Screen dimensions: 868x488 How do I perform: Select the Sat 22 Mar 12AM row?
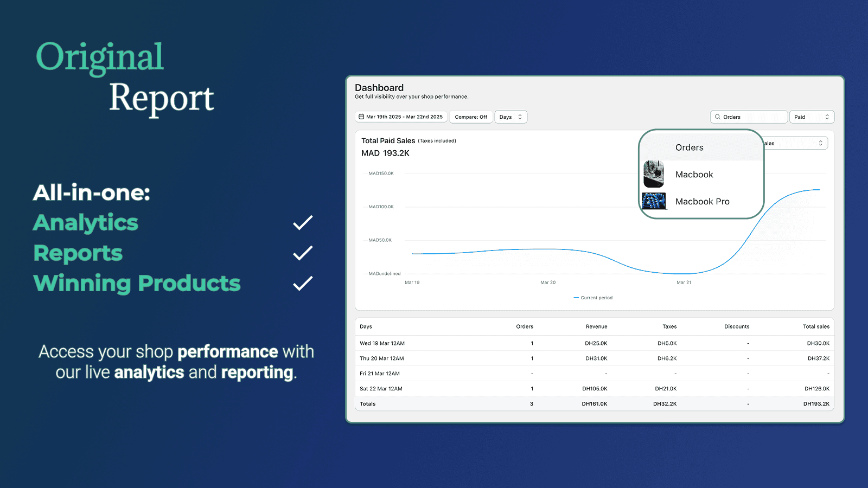[381, 389]
